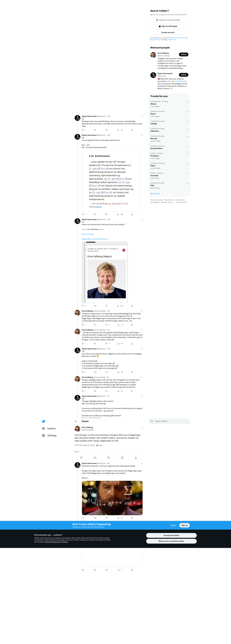Click Refuse non-essential cookies

pos(171,541)
